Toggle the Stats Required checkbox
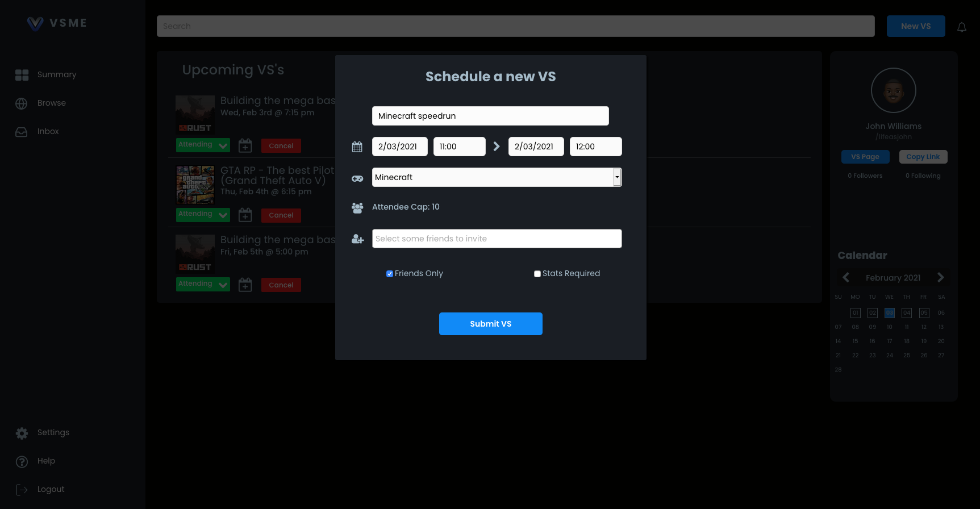This screenshot has width=980, height=509. 537,274
